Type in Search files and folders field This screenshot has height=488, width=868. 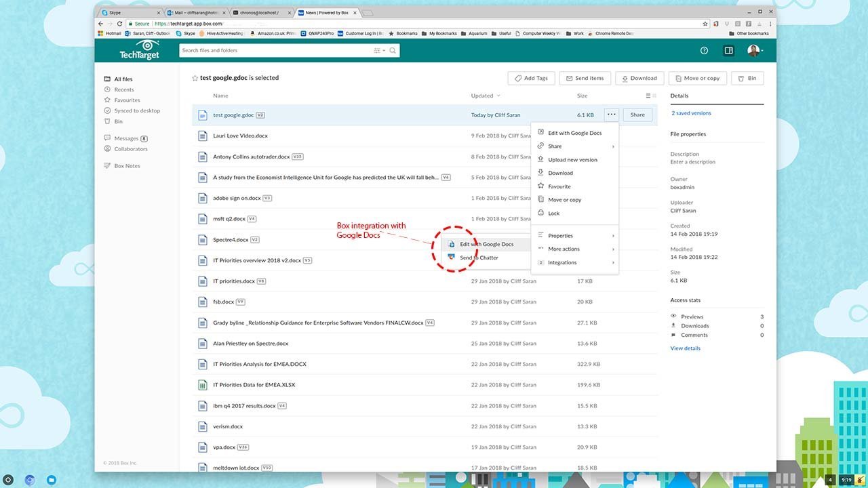click(x=275, y=51)
